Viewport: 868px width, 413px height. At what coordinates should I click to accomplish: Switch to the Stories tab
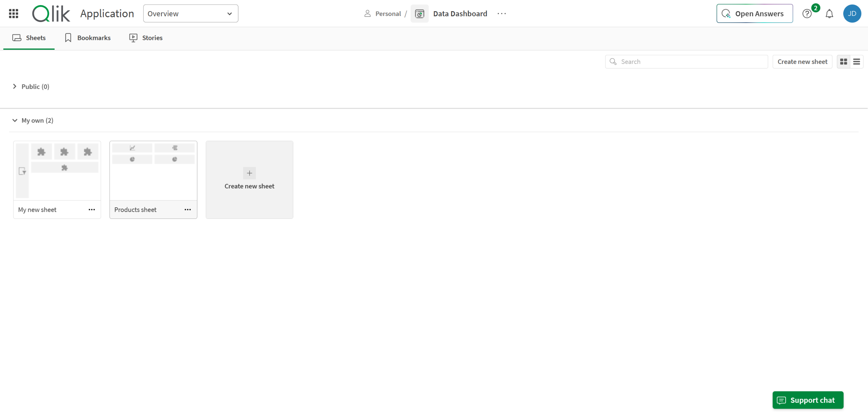(x=146, y=38)
